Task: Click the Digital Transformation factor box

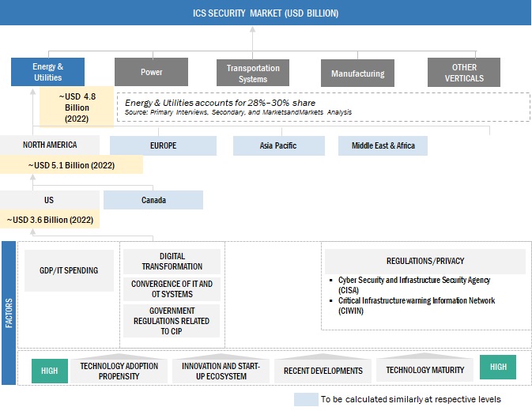Action: tap(172, 262)
